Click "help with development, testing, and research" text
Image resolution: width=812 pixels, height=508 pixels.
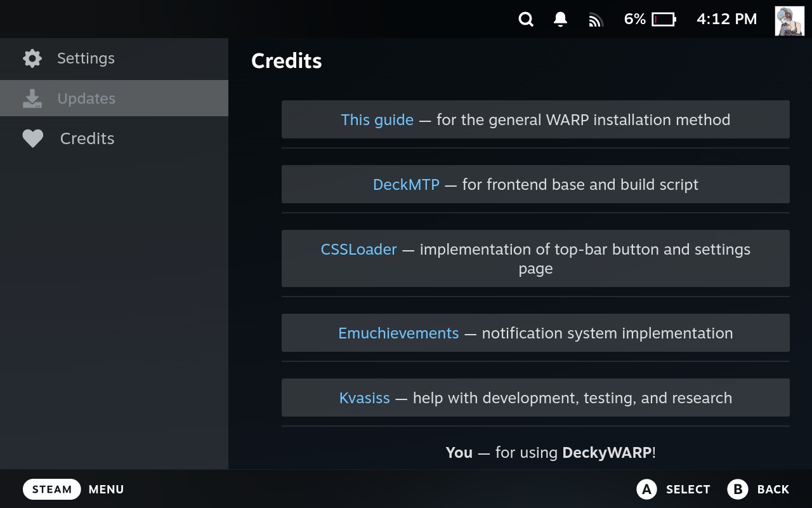(572, 398)
